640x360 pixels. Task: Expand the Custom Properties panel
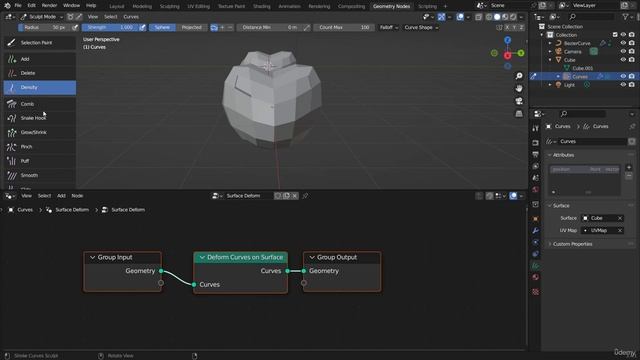pyautogui.click(x=549, y=244)
